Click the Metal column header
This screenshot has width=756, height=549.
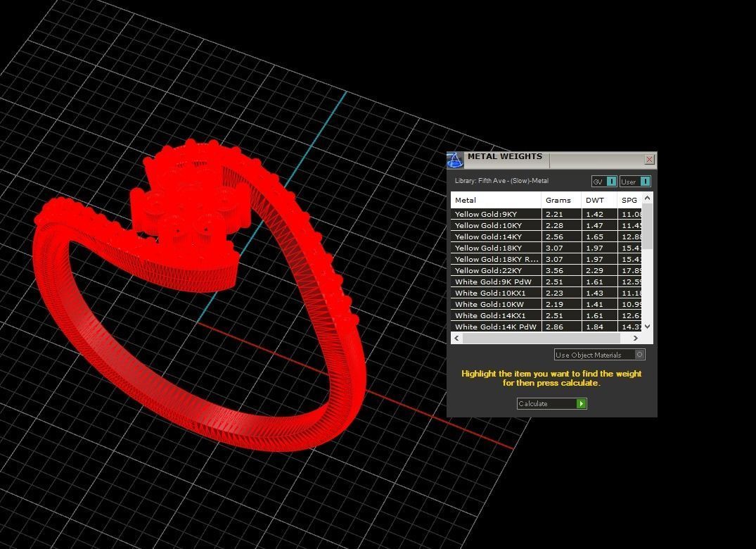point(496,200)
